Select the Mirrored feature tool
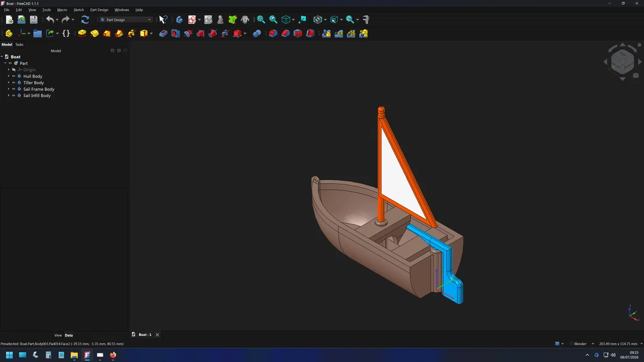Viewport: 644px width, 362px height. click(x=326, y=33)
